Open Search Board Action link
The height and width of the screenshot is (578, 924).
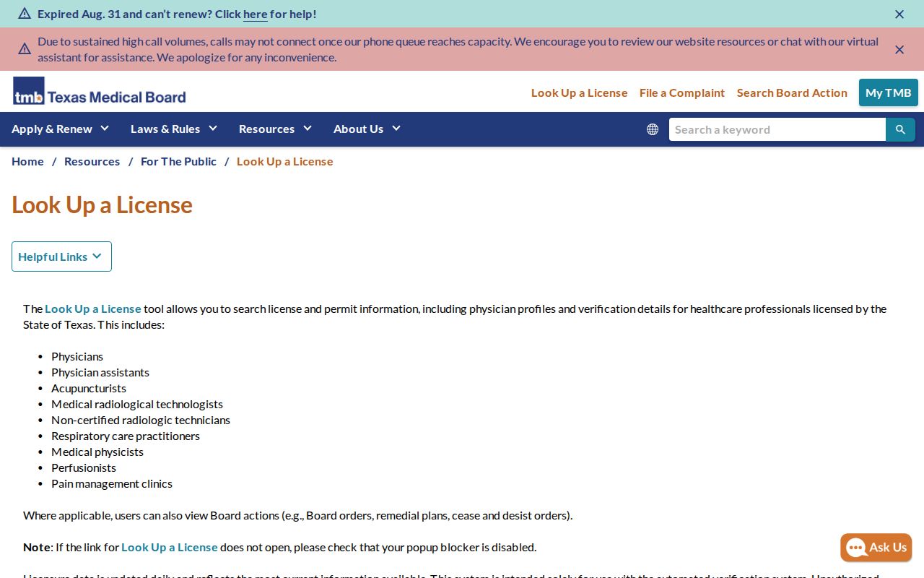click(792, 92)
